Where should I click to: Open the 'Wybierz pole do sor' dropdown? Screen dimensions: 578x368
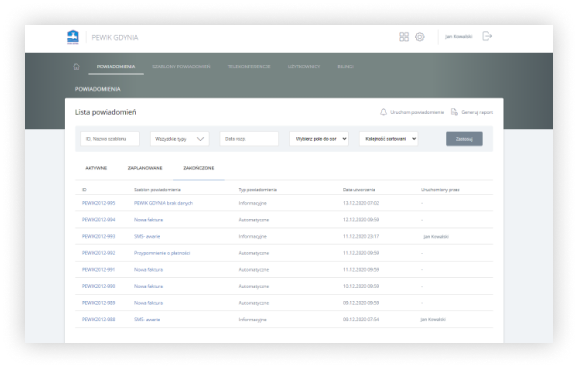[319, 139]
